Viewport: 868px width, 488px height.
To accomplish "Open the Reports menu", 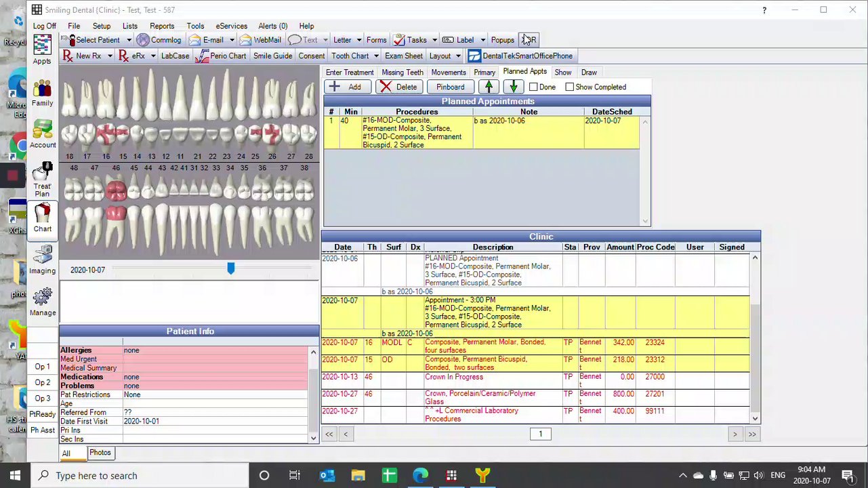I will pos(162,26).
